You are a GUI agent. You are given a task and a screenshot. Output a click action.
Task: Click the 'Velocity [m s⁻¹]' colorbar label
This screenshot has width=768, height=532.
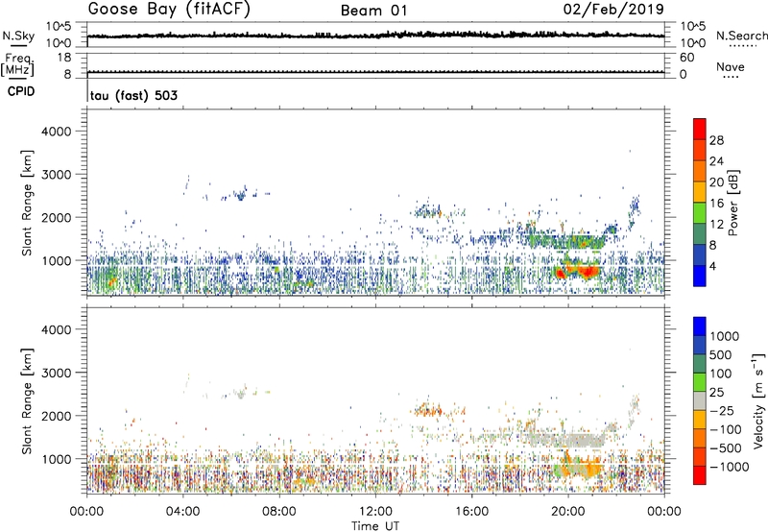pos(758,400)
